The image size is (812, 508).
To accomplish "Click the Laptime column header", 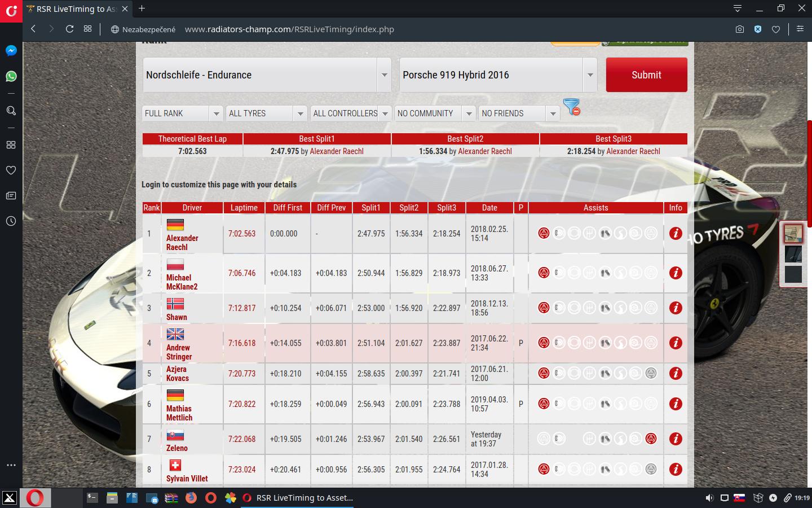I will (x=244, y=208).
